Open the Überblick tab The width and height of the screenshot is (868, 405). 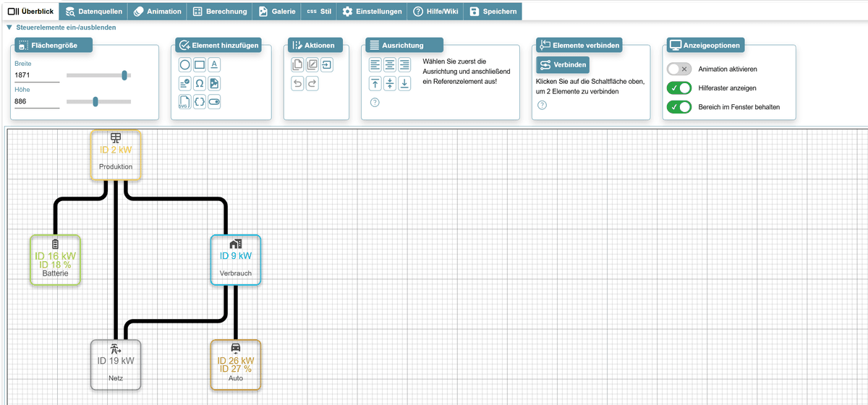(x=30, y=11)
